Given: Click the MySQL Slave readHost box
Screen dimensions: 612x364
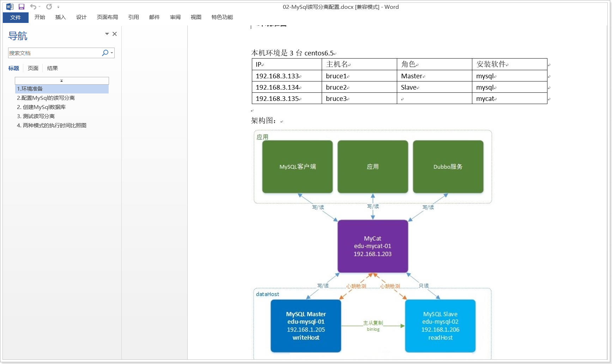Looking at the screenshot, I should pyautogui.click(x=440, y=326).
